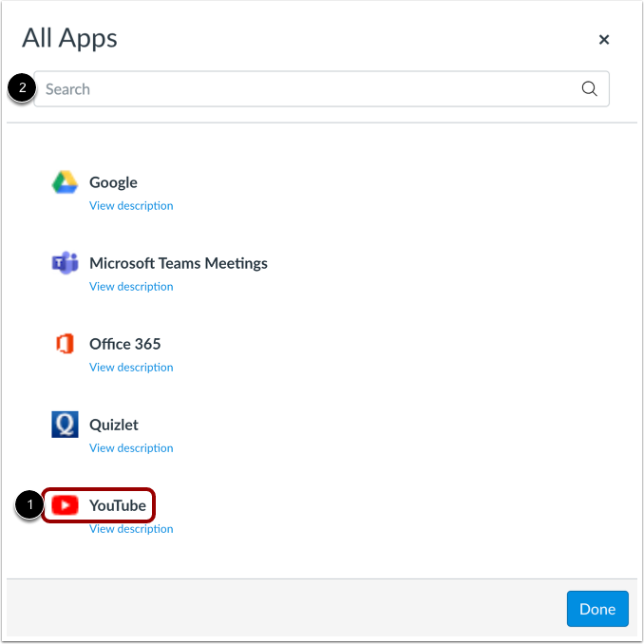
Task: Select Microsoft Teams Meetings app name
Action: coord(179,263)
